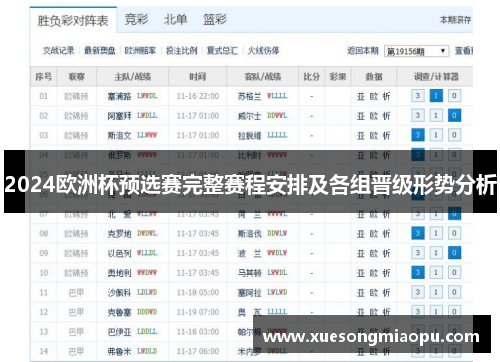The image size is (500, 362).
Task: Select 3 for match 01 塞浦路
Action: pos(418,96)
